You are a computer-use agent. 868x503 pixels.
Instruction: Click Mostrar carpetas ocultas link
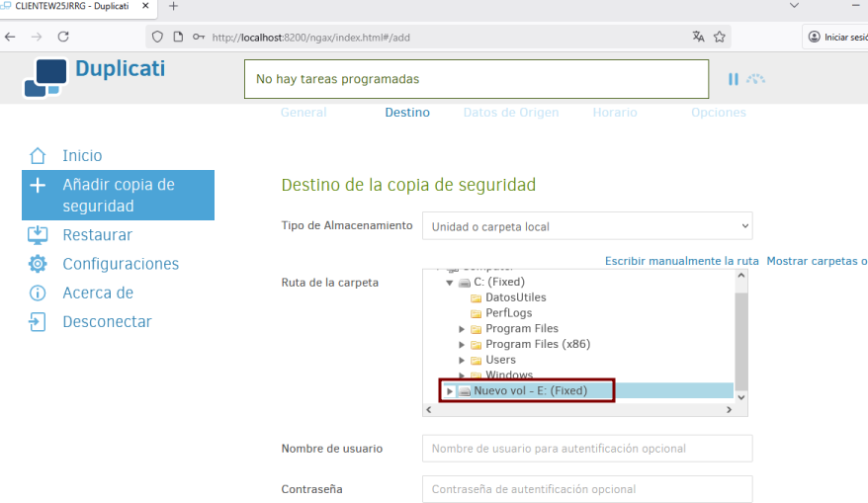[x=817, y=261]
